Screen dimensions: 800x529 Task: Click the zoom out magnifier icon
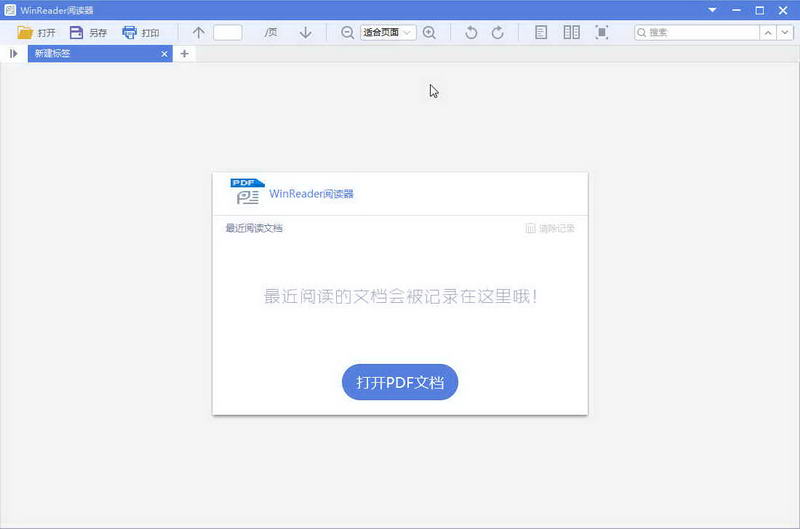point(347,32)
